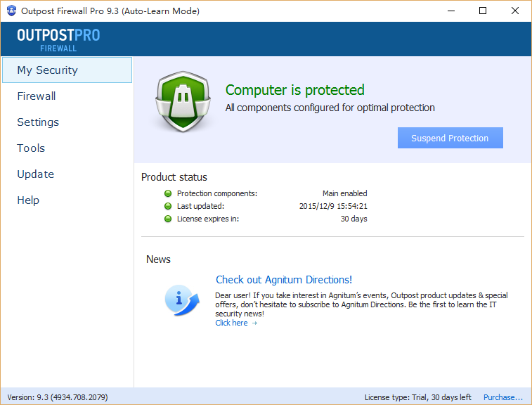Click green status dot for License expires
This screenshot has width=532, height=405.
[x=168, y=219]
